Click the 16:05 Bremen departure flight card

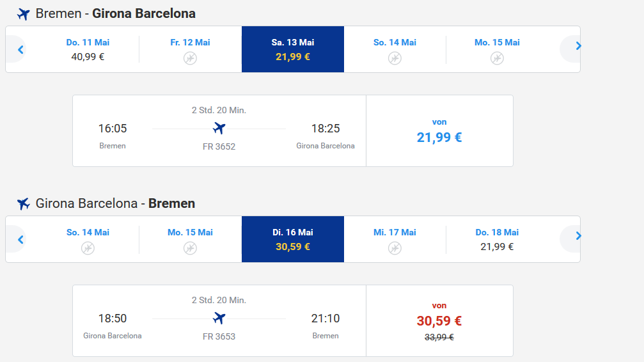219,131
